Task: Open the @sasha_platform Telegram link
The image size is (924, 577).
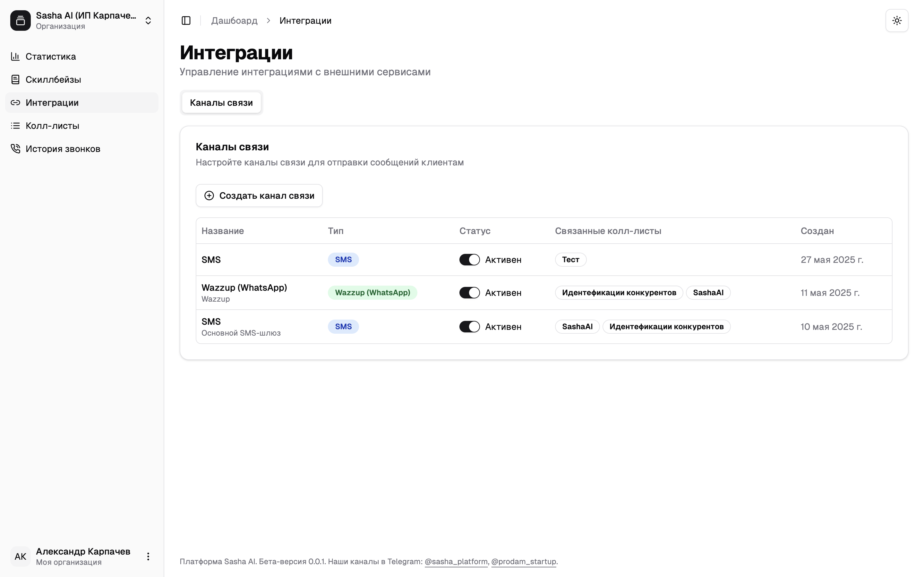Action: point(456,561)
